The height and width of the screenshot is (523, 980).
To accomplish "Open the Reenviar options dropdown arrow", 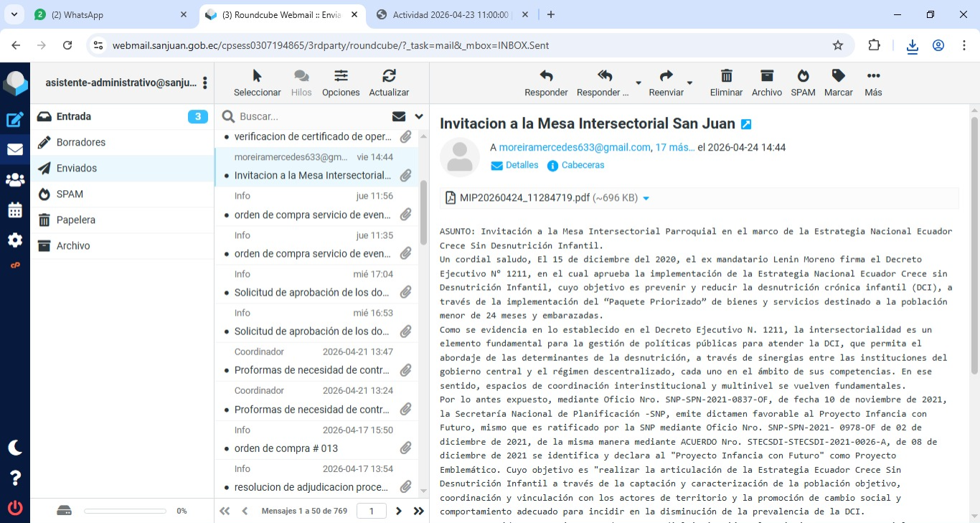I will 689,83.
